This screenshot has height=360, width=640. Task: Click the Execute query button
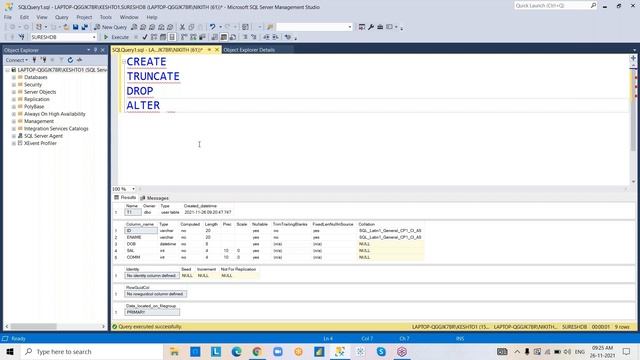coord(116,37)
